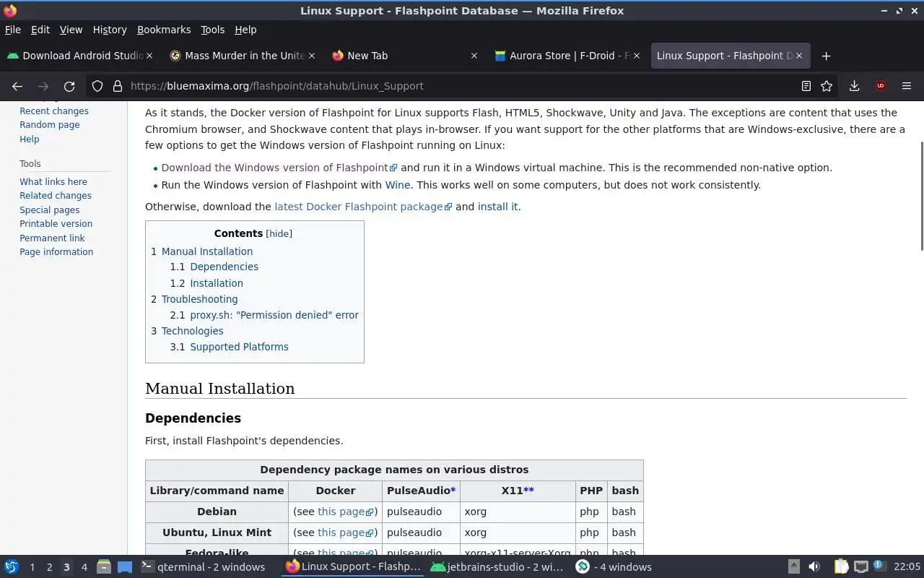The width and height of the screenshot is (924, 578).
Task: Hide the Contents table via hide
Action: [279, 234]
